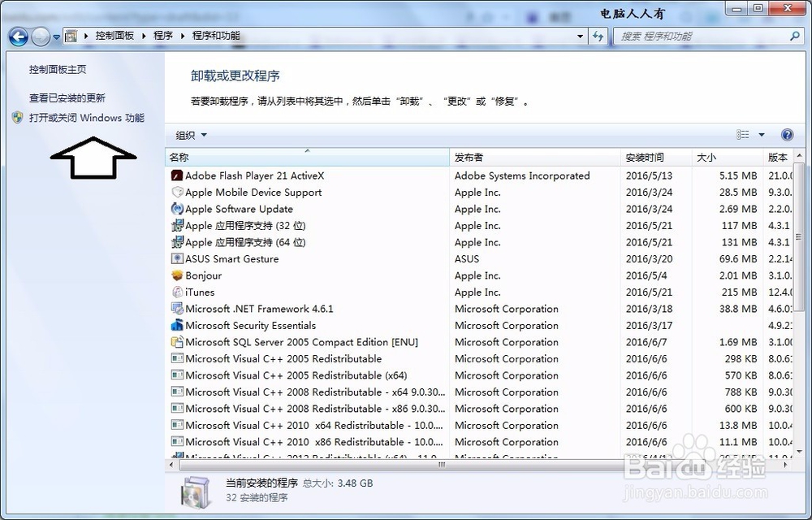Click the blue Help question mark icon
This screenshot has width=812, height=520.
pyautogui.click(x=787, y=135)
